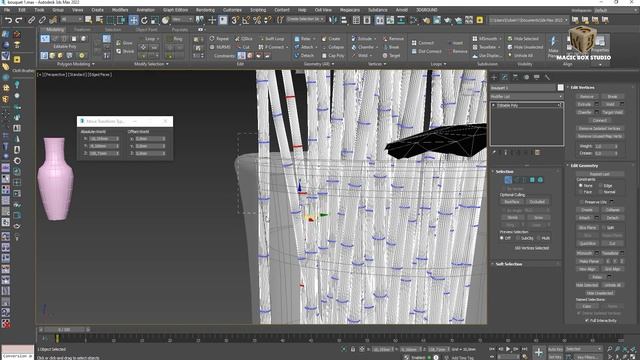Viewport: 640px width, 360px height.
Task: Select the Edge constraint radio button
Action: click(x=600, y=186)
